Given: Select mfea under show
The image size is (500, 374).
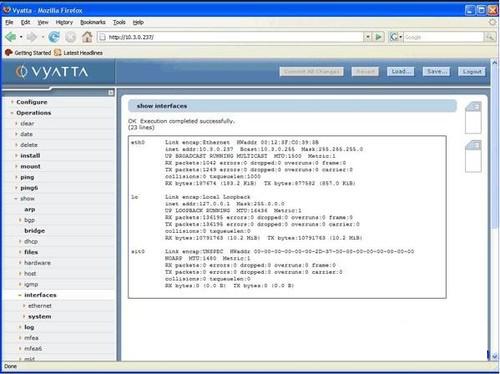Looking at the screenshot, I should (31, 338).
